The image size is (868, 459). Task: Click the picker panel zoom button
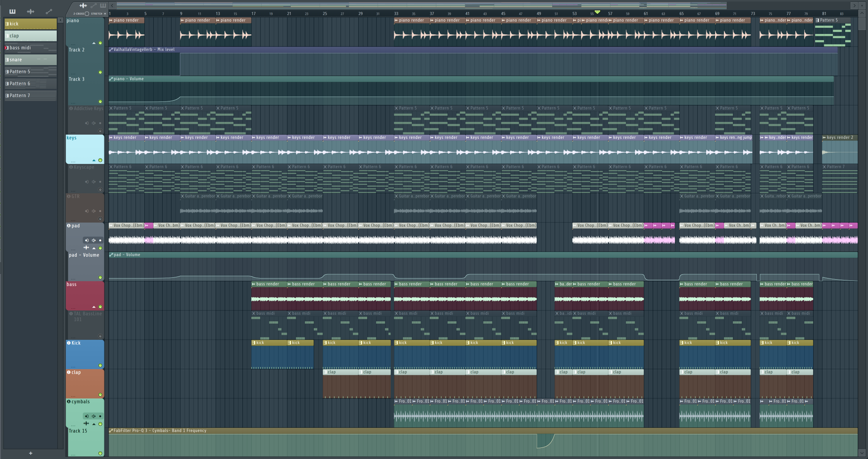[x=60, y=20]
